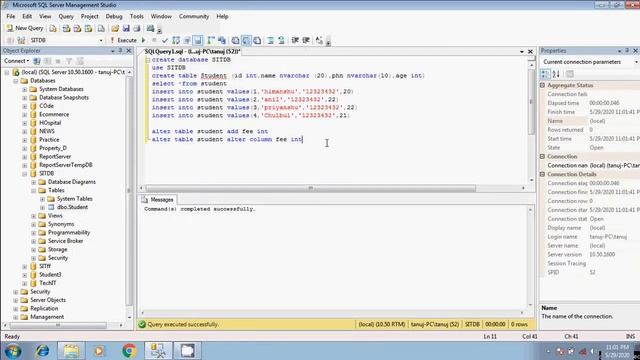Decrease indent of the selected lines
The image size is (640, 360).
click(x=295, y=40)
